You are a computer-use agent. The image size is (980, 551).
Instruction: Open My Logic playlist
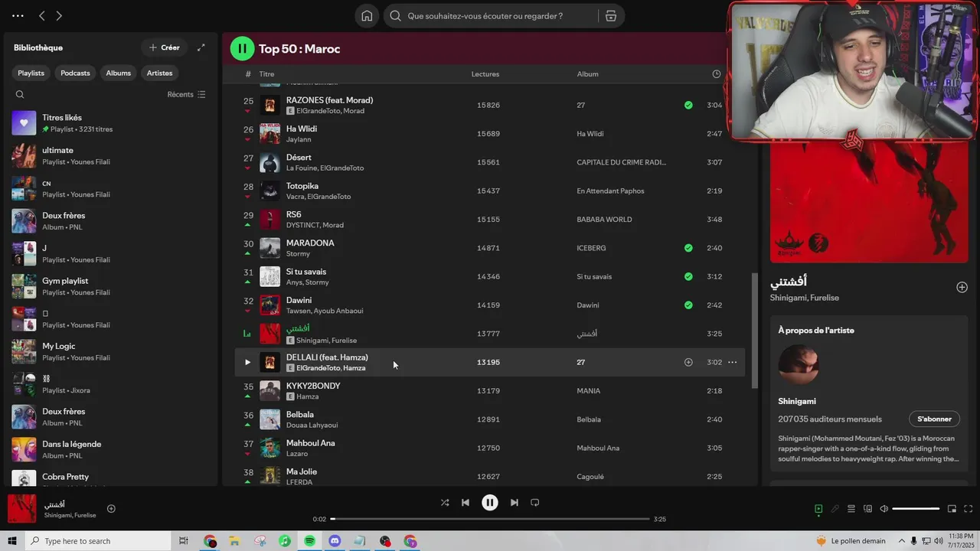click(x=111, y=352)
